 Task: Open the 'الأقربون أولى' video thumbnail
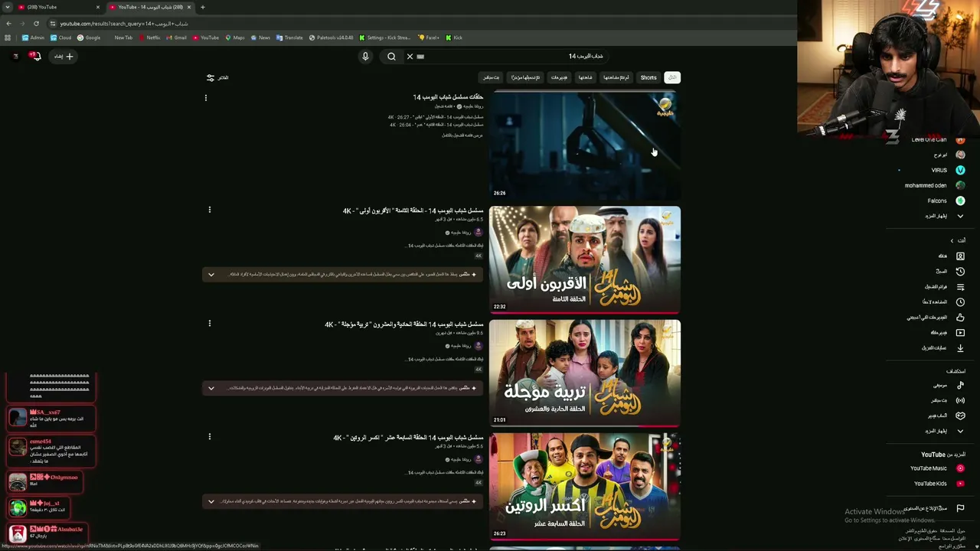point(585,259)
